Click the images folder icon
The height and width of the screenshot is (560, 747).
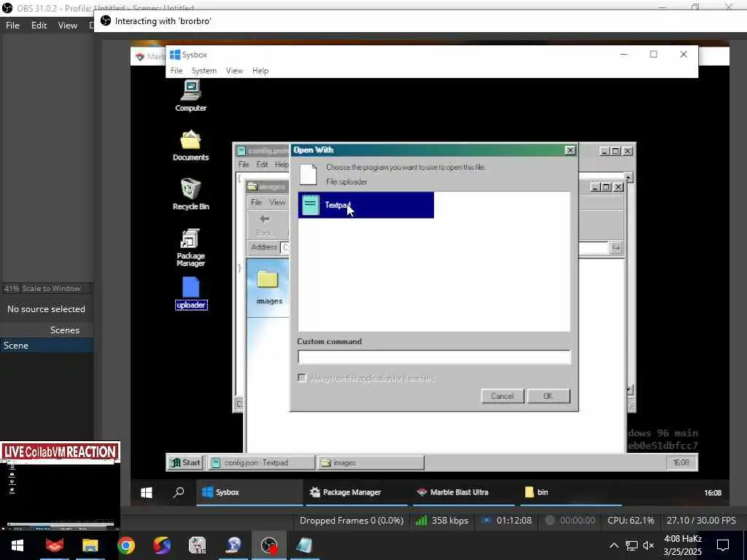click(x=268, y=287)
